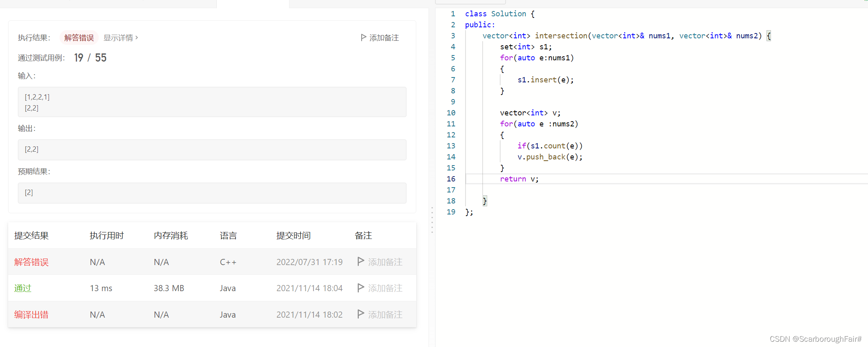This screenshot has width=868, height=347.
Task: Click the 提交时间 column header
Action: click(x=294, y=236)
